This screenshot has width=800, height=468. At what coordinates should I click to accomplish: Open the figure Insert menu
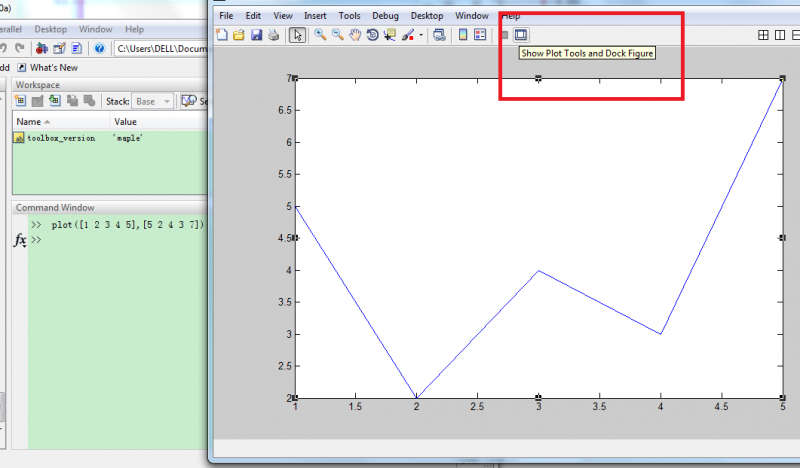point(315,16)
